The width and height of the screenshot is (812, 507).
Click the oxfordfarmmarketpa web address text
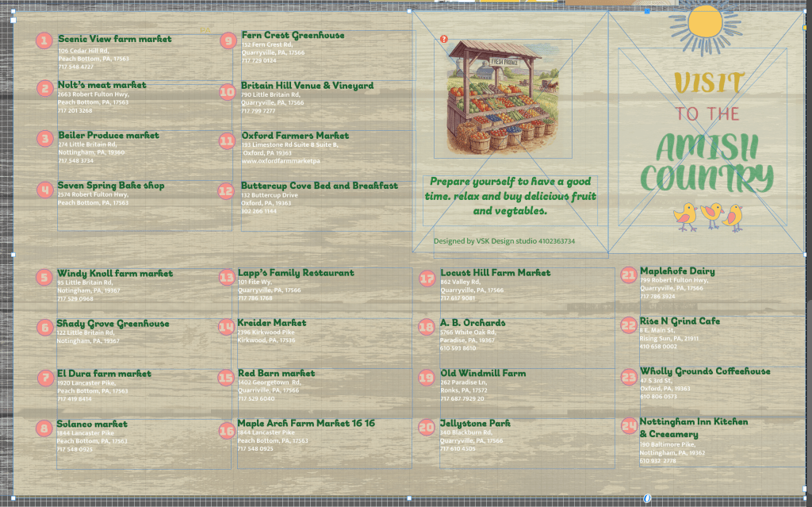[x=281, y=161]
